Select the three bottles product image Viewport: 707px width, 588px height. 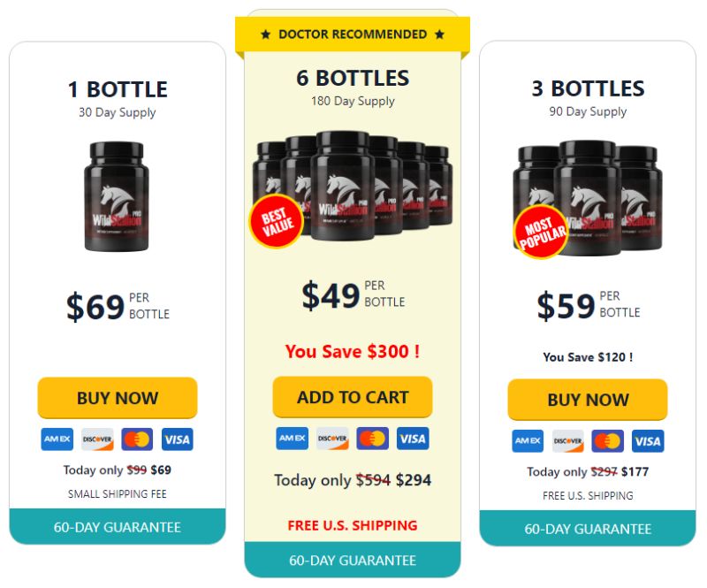tap(588, 198)
